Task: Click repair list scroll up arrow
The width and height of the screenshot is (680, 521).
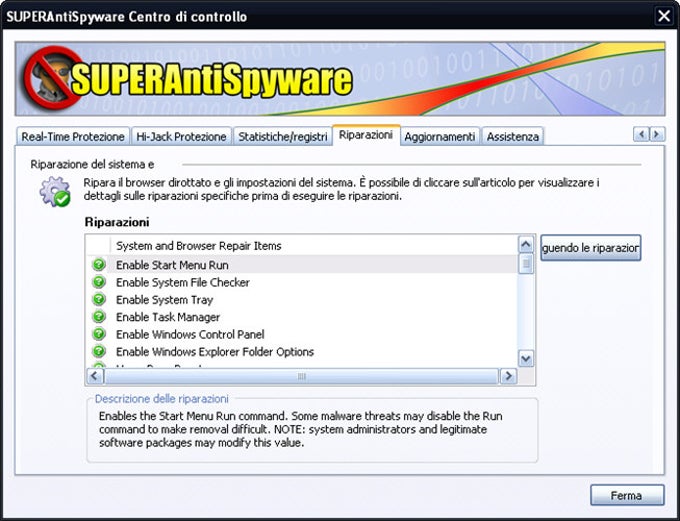Action: 526,245
